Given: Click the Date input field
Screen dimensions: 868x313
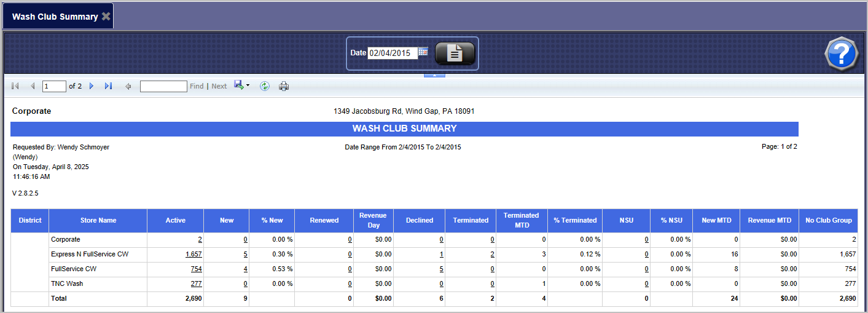Looking at the screenshot, I should click(x=392, y=53).
